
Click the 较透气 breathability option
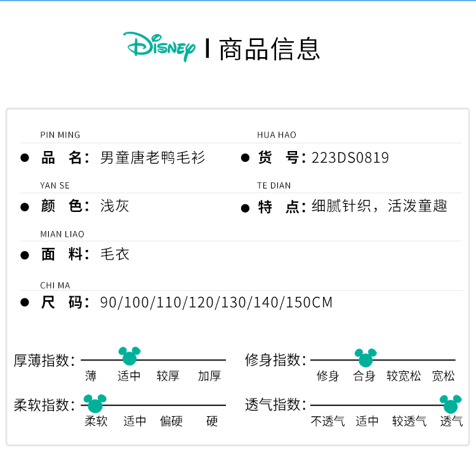[x=409, y=421]
